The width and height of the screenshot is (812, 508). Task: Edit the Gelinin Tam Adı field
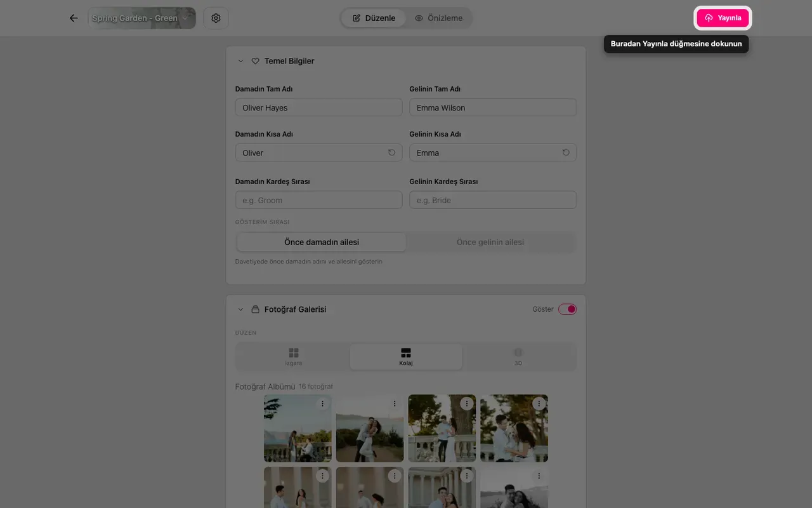493,107
